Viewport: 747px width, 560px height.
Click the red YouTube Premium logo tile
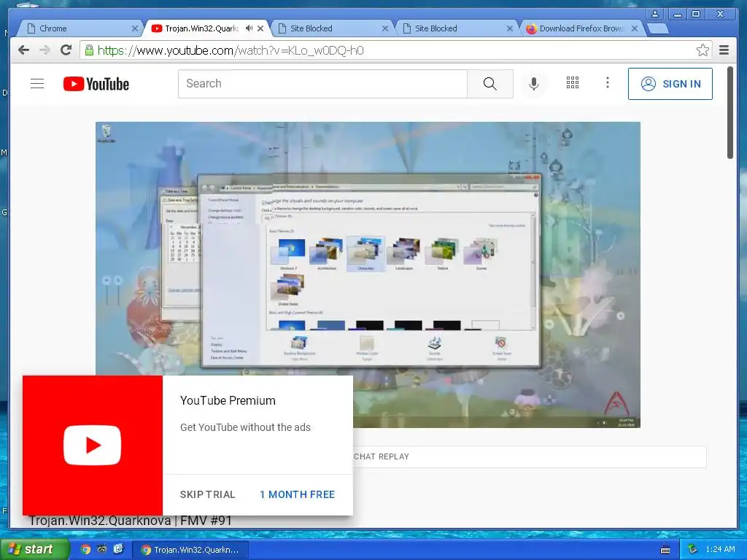93,446
